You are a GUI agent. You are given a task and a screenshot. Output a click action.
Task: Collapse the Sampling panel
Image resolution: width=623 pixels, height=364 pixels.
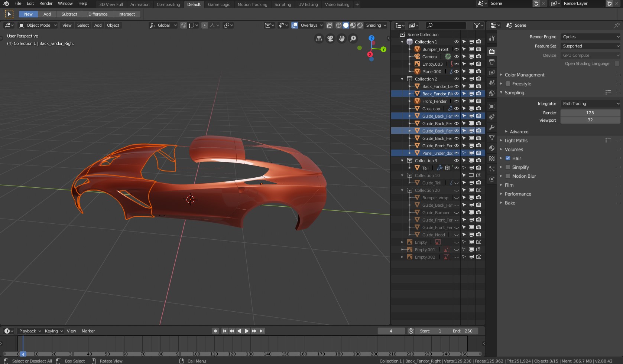click(514, 93)
